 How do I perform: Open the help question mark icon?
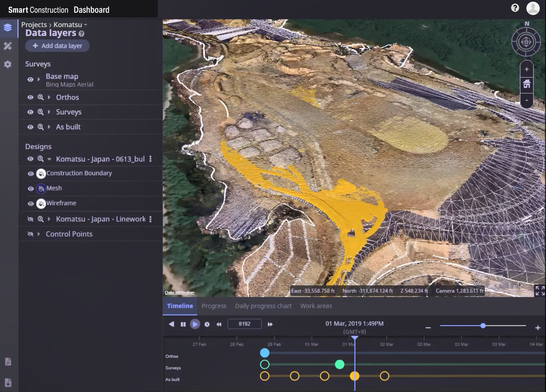pos(515,8)
